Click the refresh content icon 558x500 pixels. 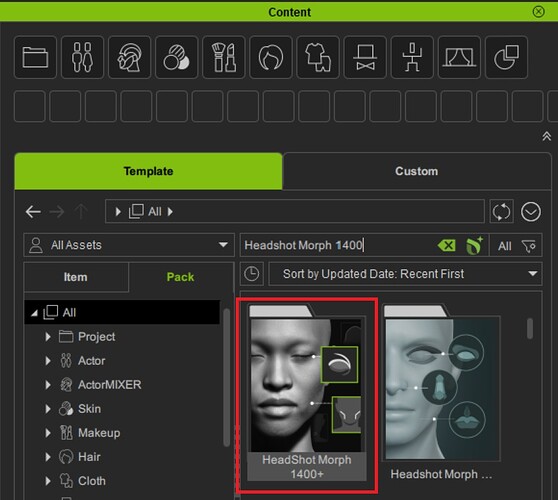501,212
